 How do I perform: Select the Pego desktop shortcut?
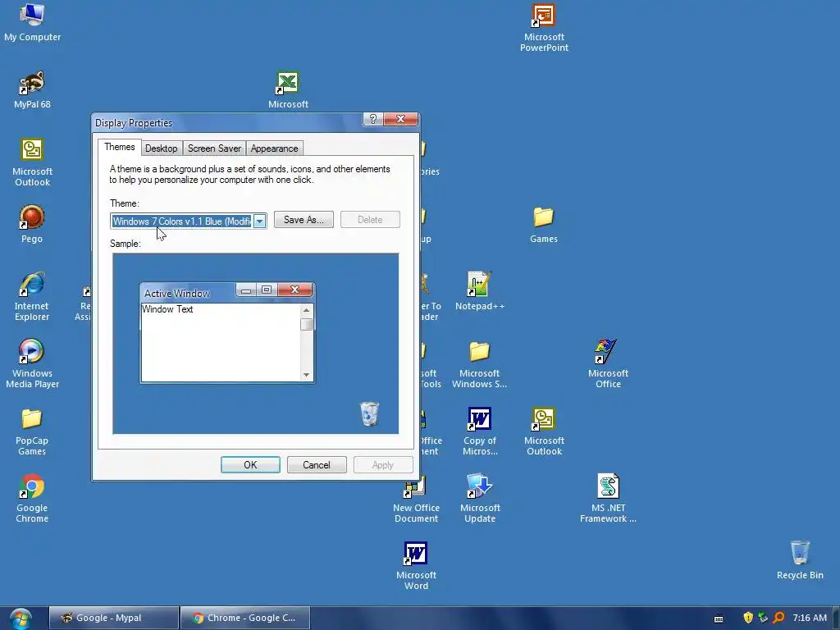point(32,223)
